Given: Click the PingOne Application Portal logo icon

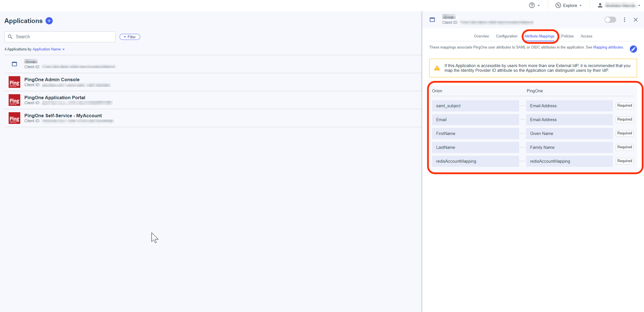Looking at the screenshot, I should (14, 100).
